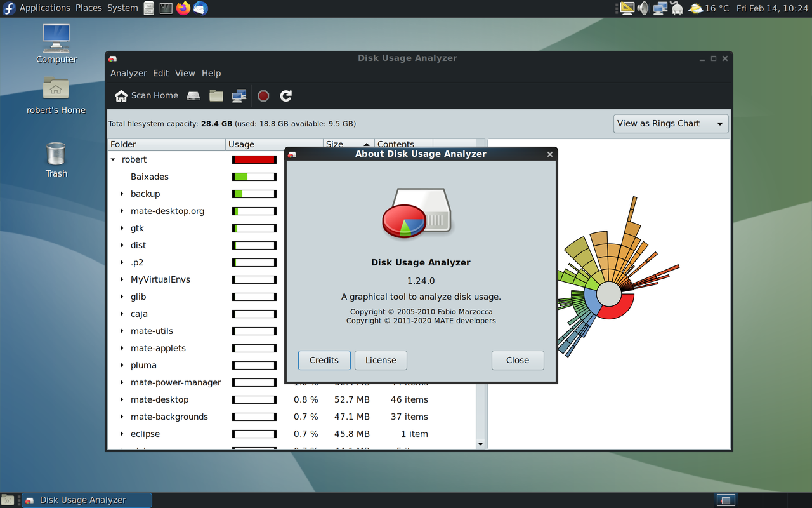The image size is (812, 508).
Task: Launch Thunderbird mail from top panel
Action: tap(200, 8)
